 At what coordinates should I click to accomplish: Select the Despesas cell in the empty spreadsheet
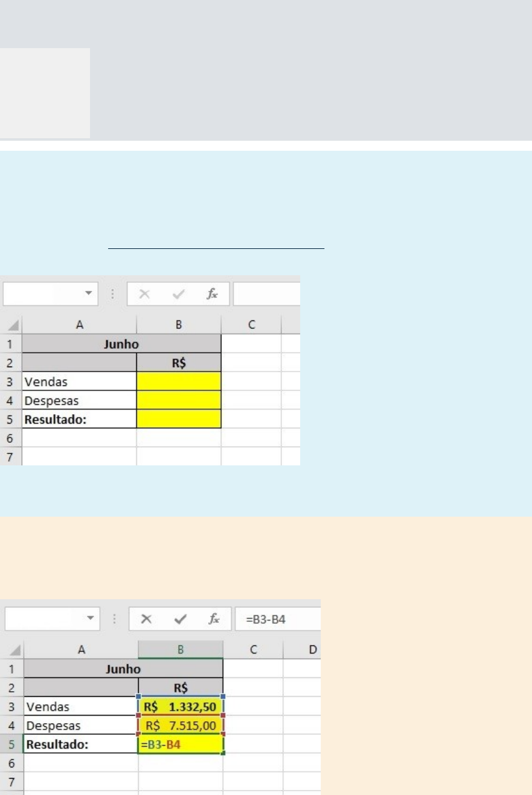click(x=79, y=400)
